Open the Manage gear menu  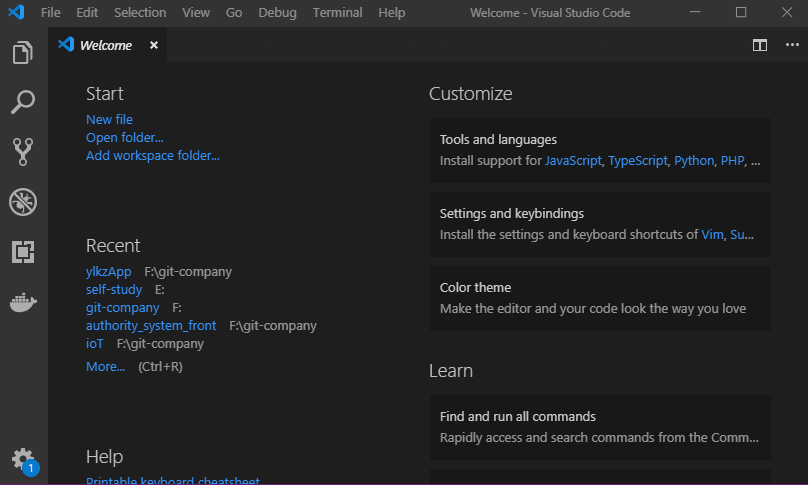22,458
